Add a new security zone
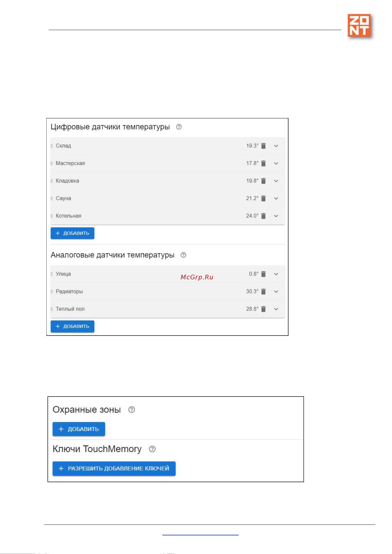This screenshot has height=554, width=392. (79, 429)
